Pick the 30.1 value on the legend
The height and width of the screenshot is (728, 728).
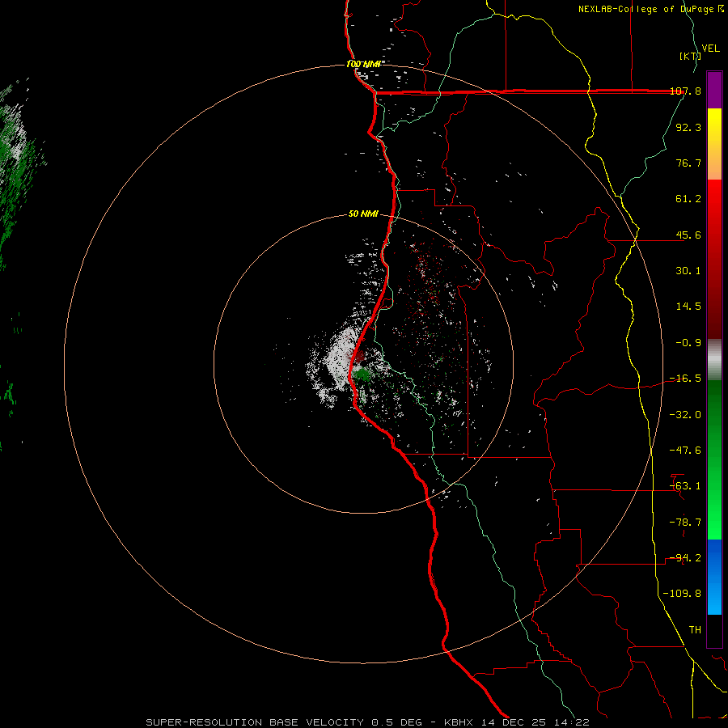pyautogui.click(x=688, y=271)
